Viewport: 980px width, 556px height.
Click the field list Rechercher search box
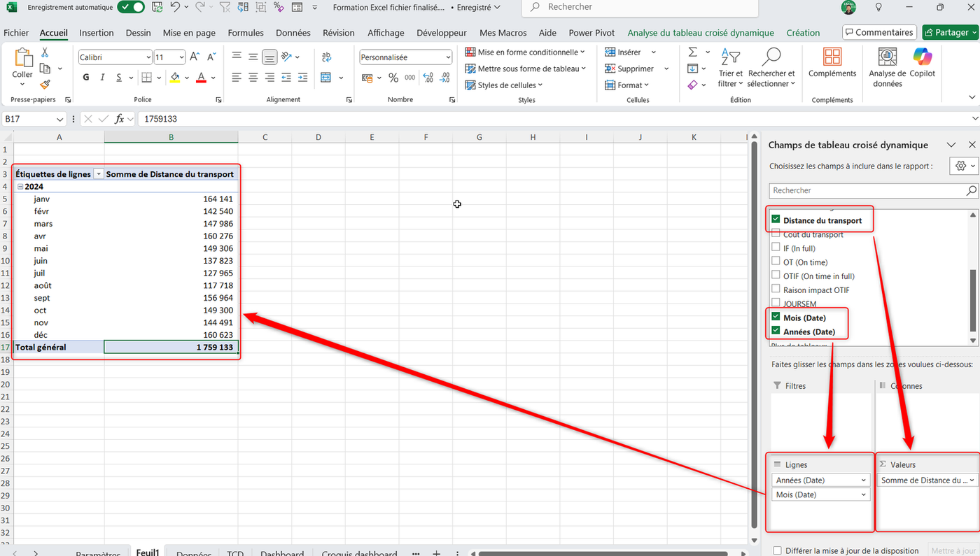(x=874, y=190)
